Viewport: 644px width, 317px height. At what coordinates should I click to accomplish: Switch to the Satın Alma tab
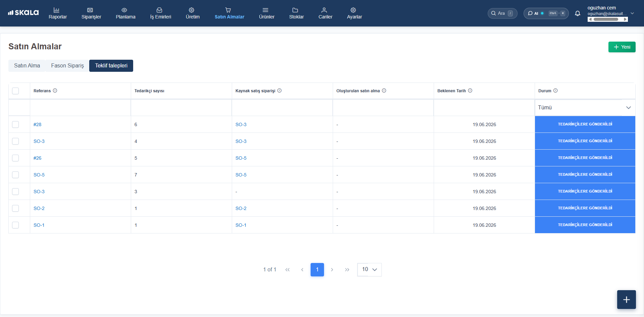[27, 66]
